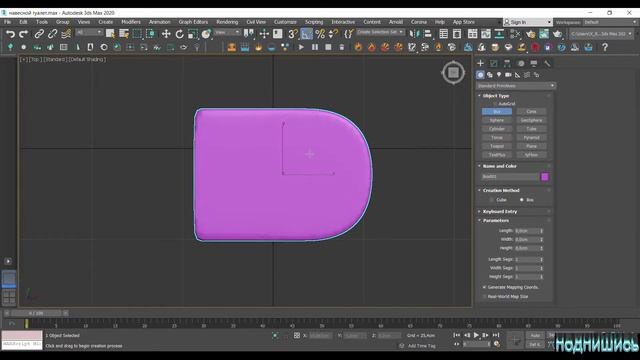Activate the Select and Move tool

coord(166,34)
